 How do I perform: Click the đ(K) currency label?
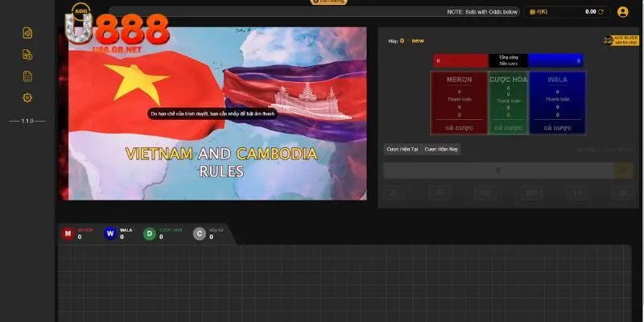coord(542,12)
